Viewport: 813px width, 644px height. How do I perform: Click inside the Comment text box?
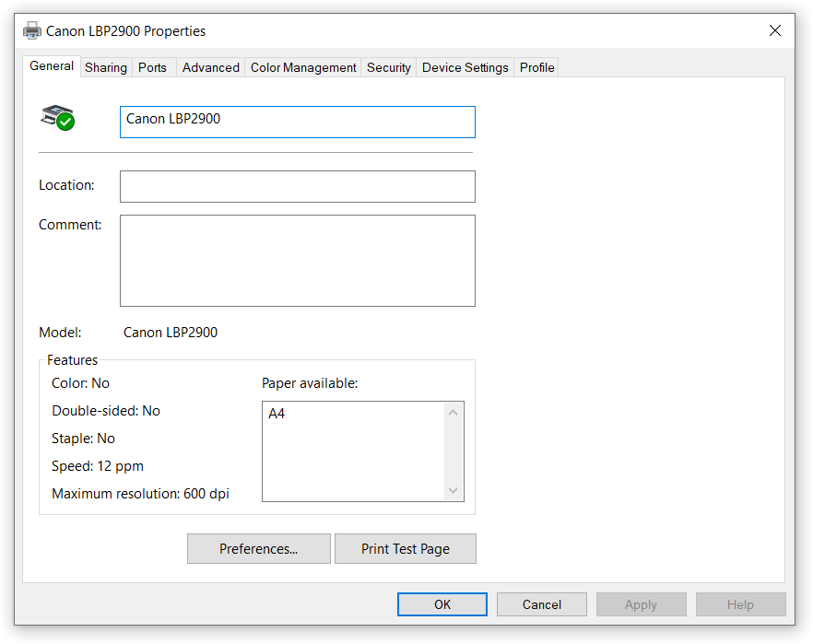tap(297, 260)
